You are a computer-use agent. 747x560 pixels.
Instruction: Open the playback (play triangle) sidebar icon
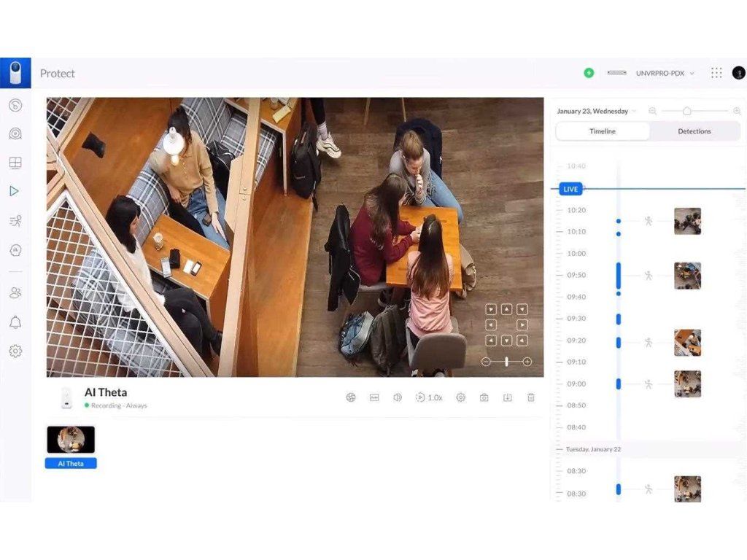[x=15, y=191]
